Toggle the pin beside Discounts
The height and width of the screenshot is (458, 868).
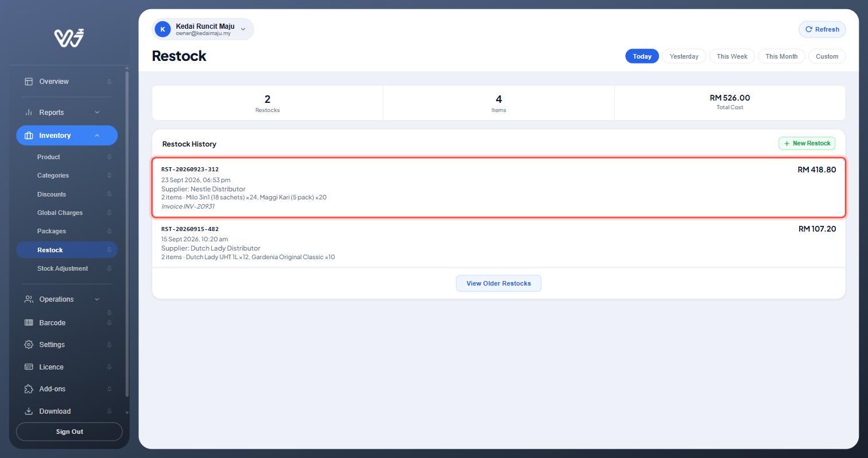109,194
